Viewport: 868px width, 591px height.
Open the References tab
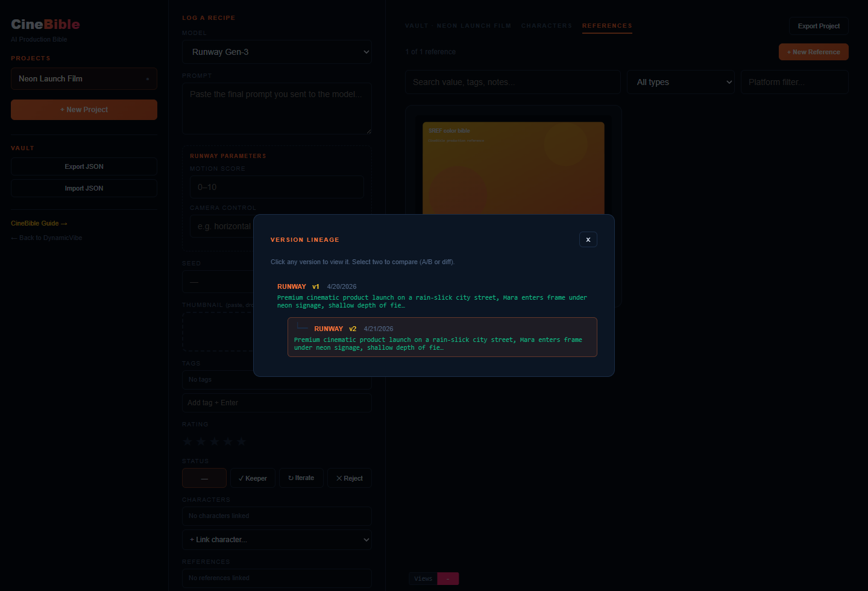[607, 26]
